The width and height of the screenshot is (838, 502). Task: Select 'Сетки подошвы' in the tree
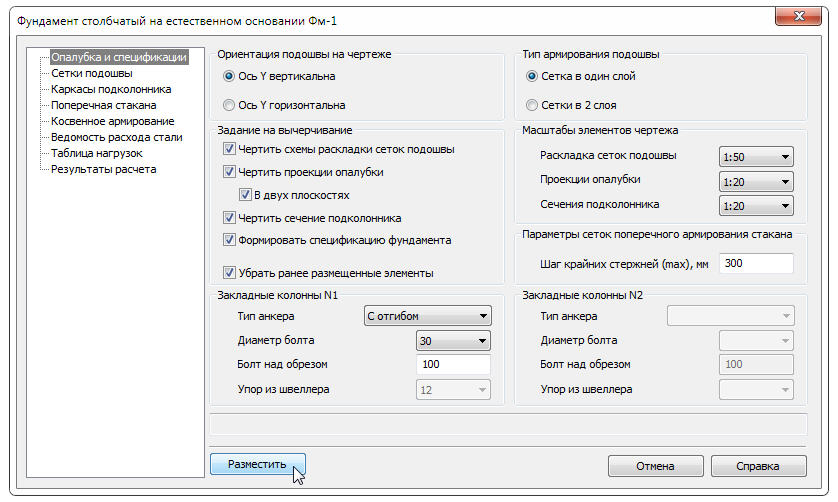(91, 73)
